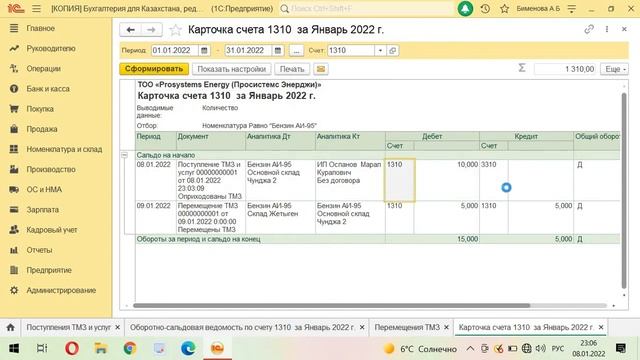Click the start date field 01.01.2022

[x=175, y=51]
